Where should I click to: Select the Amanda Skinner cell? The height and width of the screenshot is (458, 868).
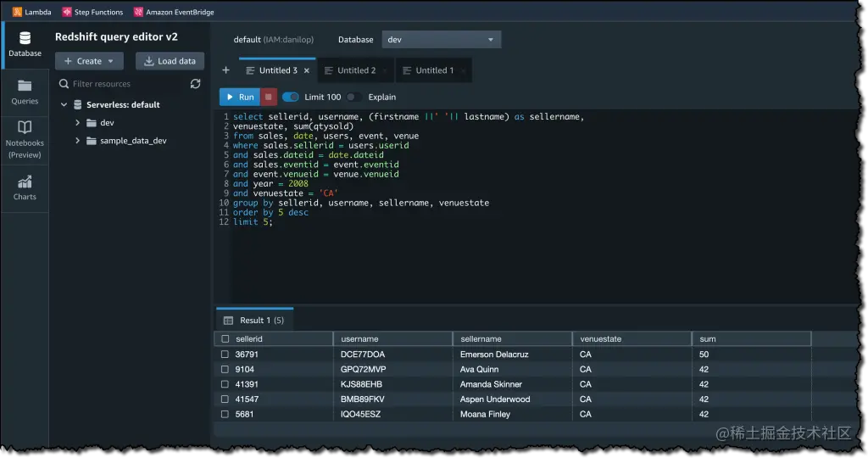pyautogui.click(x=513, y=384)
